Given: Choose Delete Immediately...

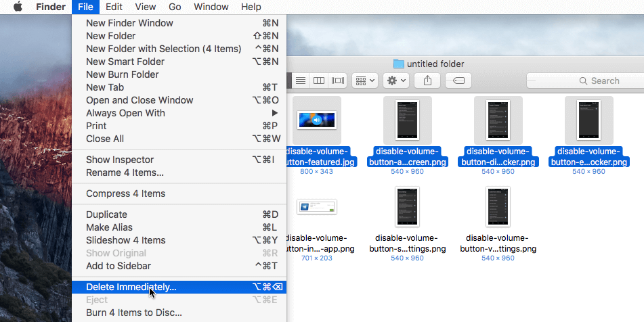Looking at the screenshot, I should [x=179, y=287].
